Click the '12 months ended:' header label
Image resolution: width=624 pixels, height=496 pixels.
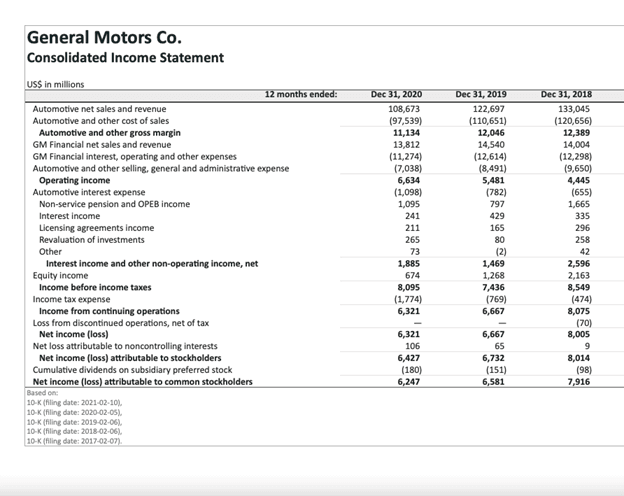tap(301, 94)
